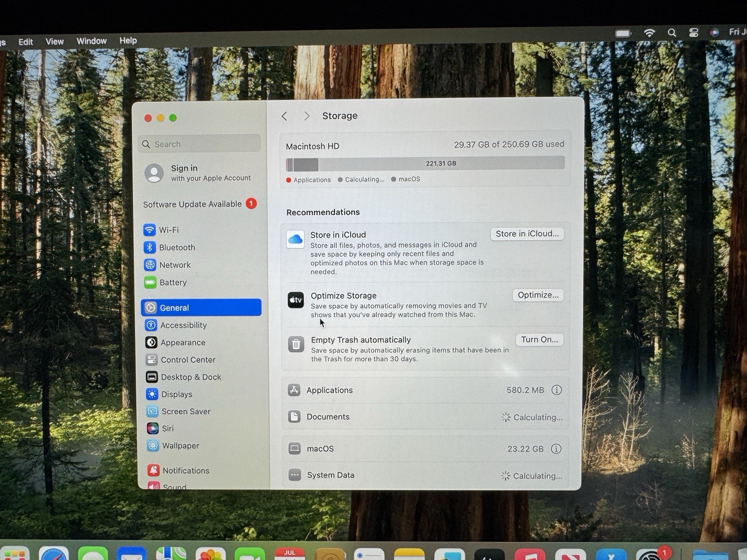This screenshot has height=560, width=747.
Task: Open the Edit menu
Action: click(x=26, y=42)
